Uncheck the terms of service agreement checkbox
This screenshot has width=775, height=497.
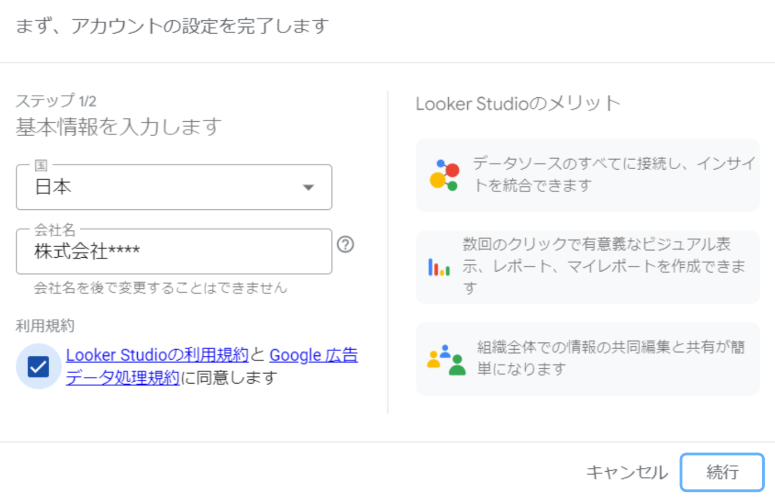click(x=39, y=367)
